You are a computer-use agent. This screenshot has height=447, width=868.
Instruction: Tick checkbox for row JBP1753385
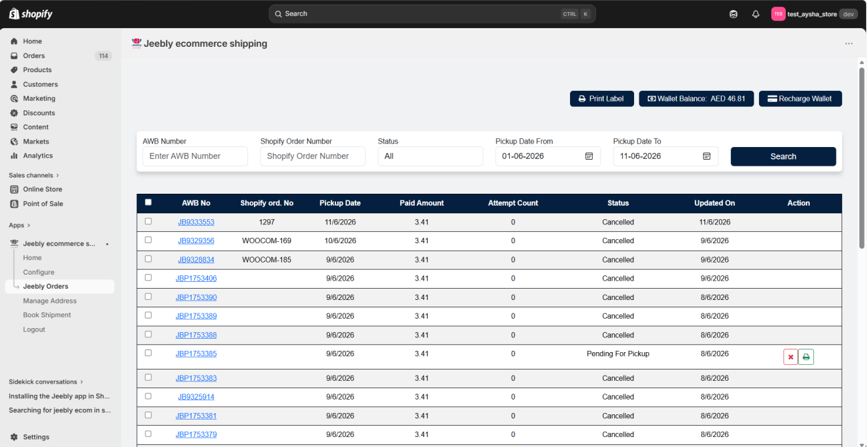(148, 353)
